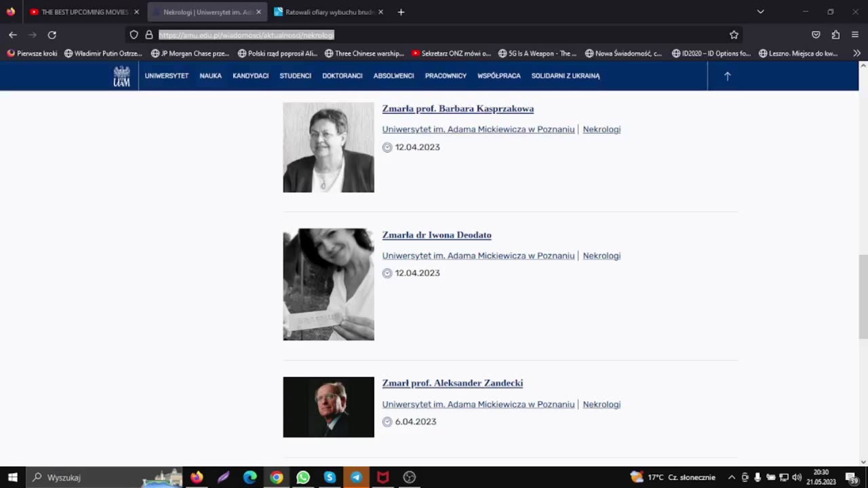This screenshot has height=488, width=868.
Task: Open Firefox from the taskbar
Action: pos(197,477)
